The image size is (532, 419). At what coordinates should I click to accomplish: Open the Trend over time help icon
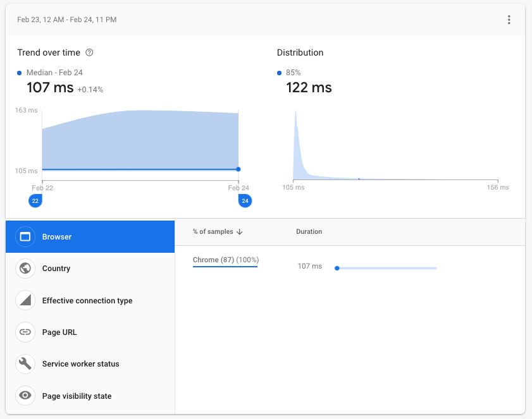89,52
